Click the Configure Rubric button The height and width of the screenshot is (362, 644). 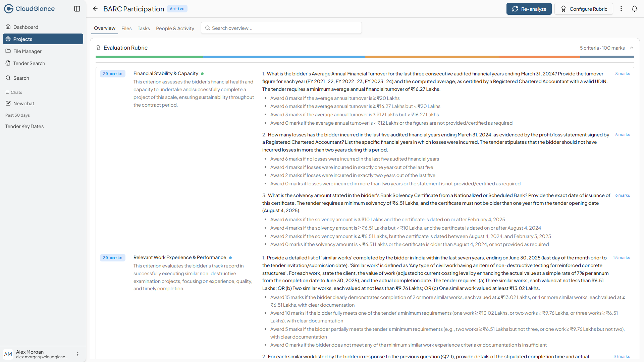click(584, 9)
